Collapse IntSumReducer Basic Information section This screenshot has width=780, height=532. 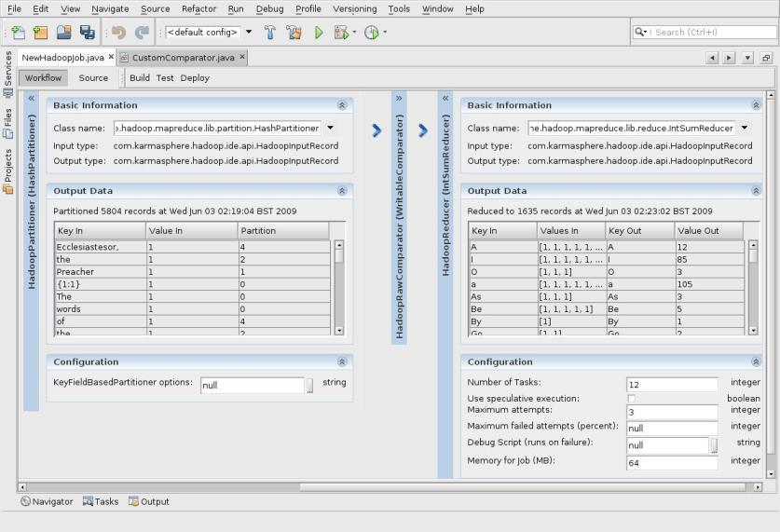[756, 105]
